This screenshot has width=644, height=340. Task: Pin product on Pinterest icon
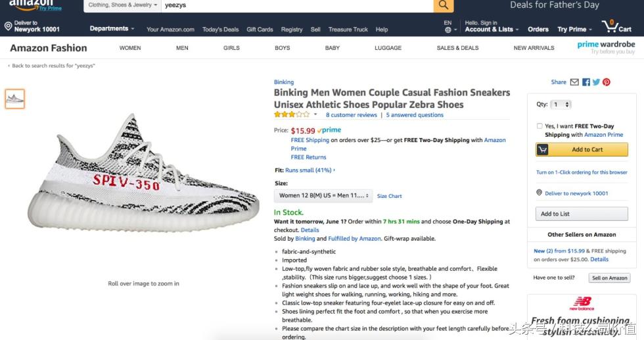tap(607, 82)
